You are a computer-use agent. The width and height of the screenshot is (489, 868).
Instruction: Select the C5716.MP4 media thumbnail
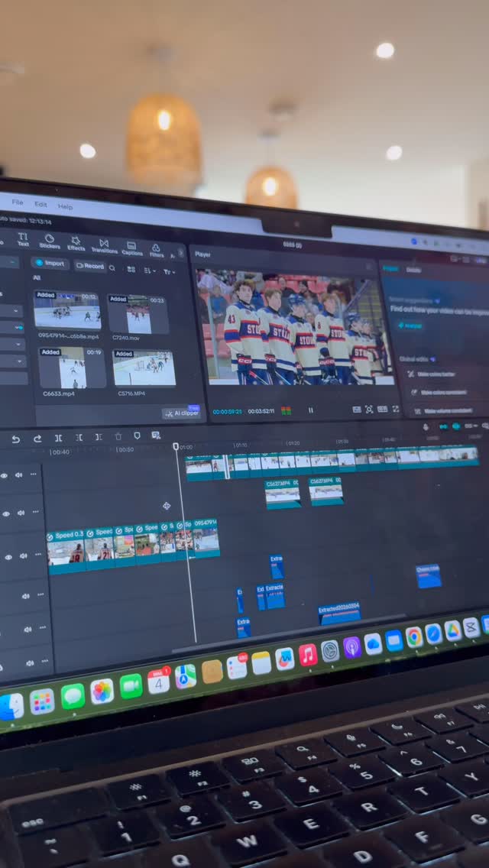pyautogui.click(x=144, y=369)
